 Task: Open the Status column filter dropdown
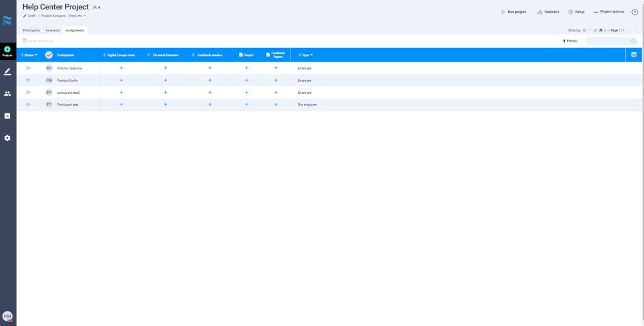[30, 55]
